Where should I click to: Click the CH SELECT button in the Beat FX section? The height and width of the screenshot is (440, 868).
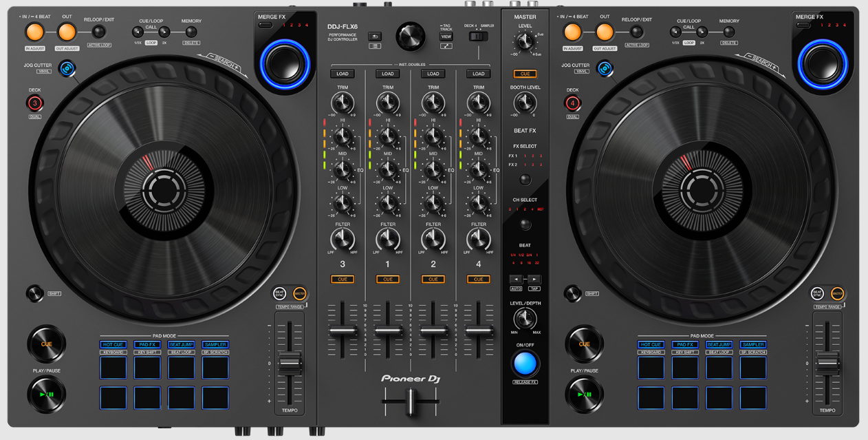pos(525,224)
